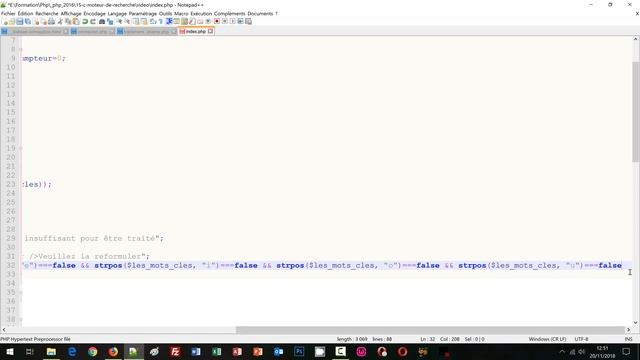Click 'PHP Hypertext Preprocessor file' status text
The height and width of the screenshot is (360, 640).
click(x=36, y=339)
